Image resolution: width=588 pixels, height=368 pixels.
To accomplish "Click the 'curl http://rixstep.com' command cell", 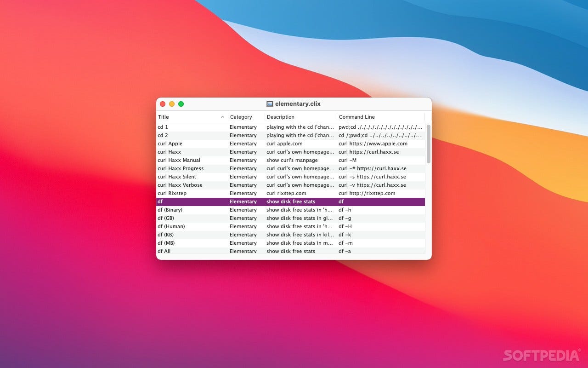I will (367, 193).
